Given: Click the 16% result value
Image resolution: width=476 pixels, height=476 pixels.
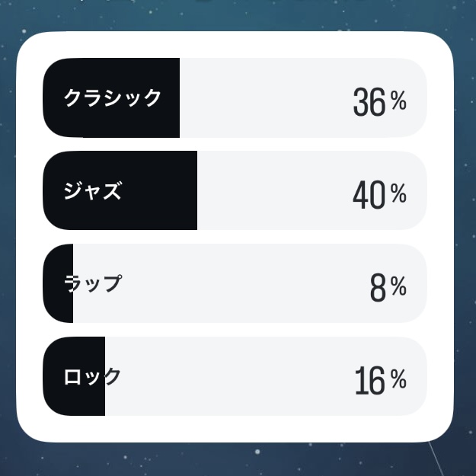Looking at the screenshot, I should 381,380.
